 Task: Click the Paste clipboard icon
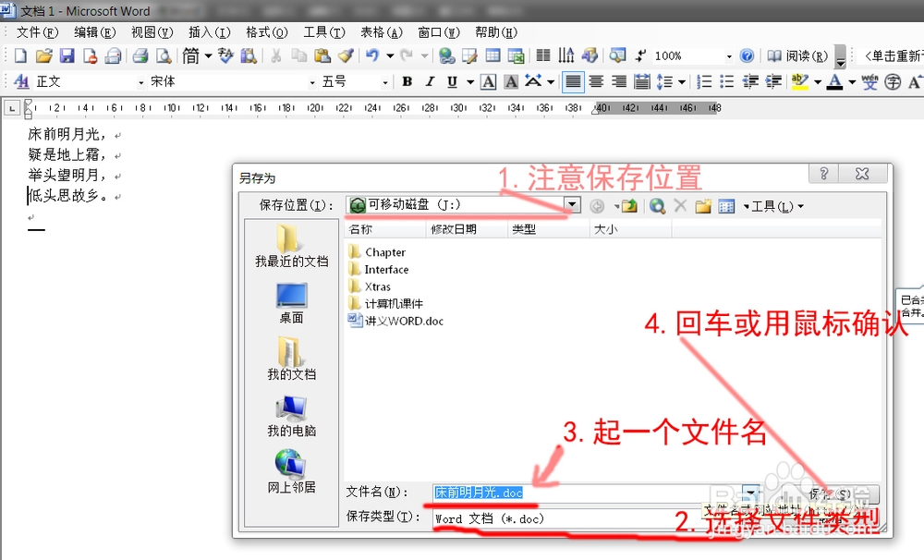[322, 55]
